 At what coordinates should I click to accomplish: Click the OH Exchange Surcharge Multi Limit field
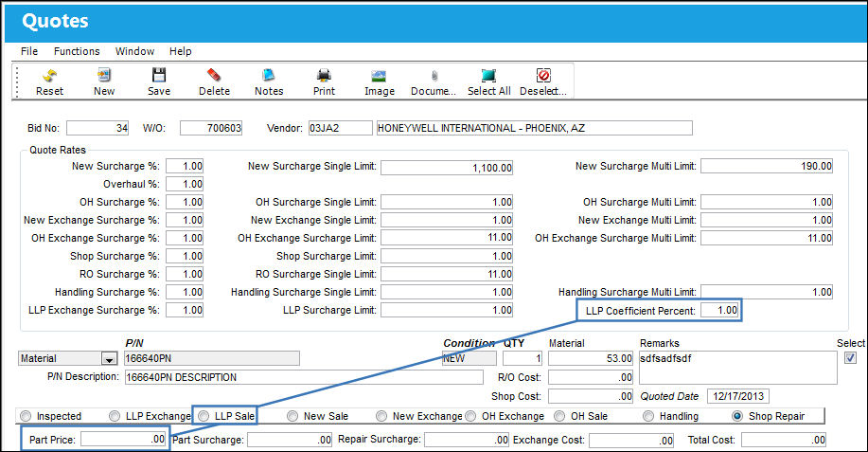[x=767, y=238]
